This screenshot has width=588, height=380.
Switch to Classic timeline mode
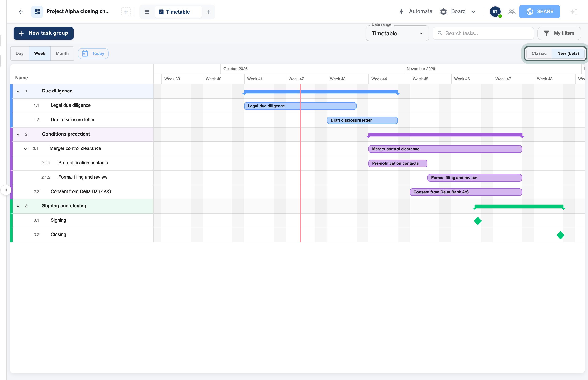coord(539,54)
